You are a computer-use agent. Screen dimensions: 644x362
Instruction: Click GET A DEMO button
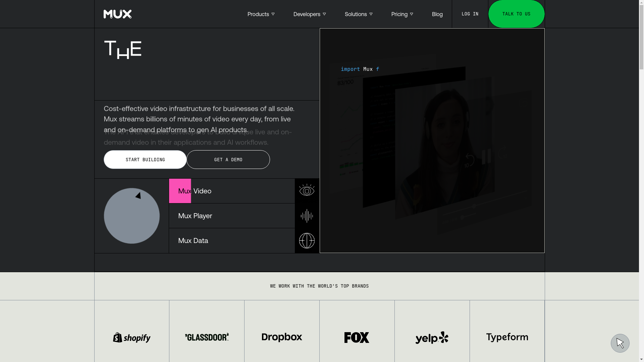point(228,160)
